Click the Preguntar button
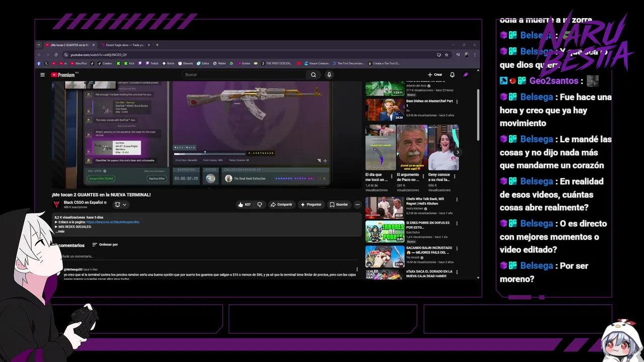Viewport: 644px width, 362px height. [x=311, y=205]
